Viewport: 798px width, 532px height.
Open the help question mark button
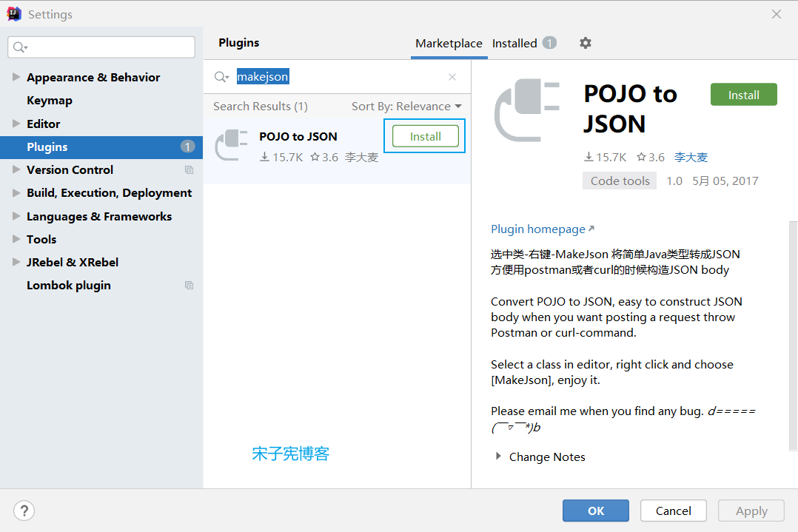(24, 511)
